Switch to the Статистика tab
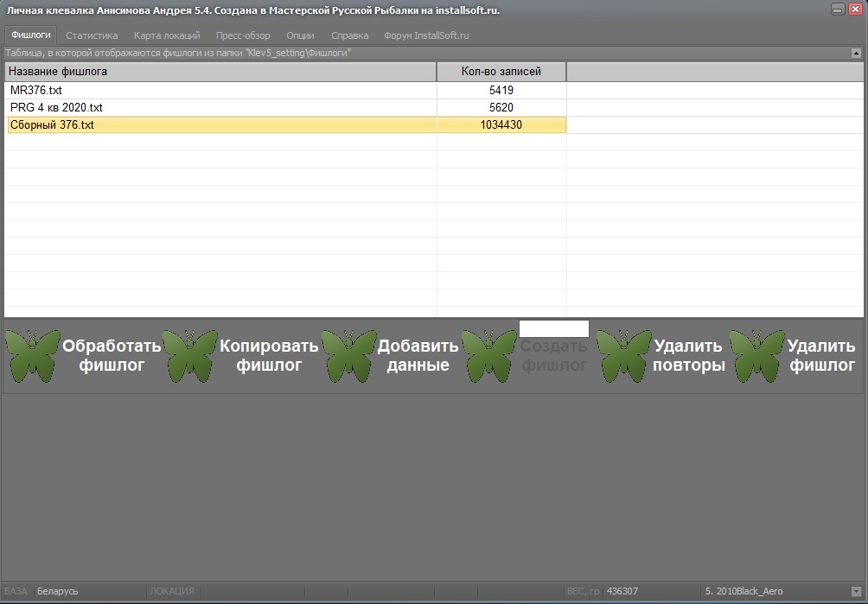This screenshot has width=868, height=604. (x=92, y=35)
